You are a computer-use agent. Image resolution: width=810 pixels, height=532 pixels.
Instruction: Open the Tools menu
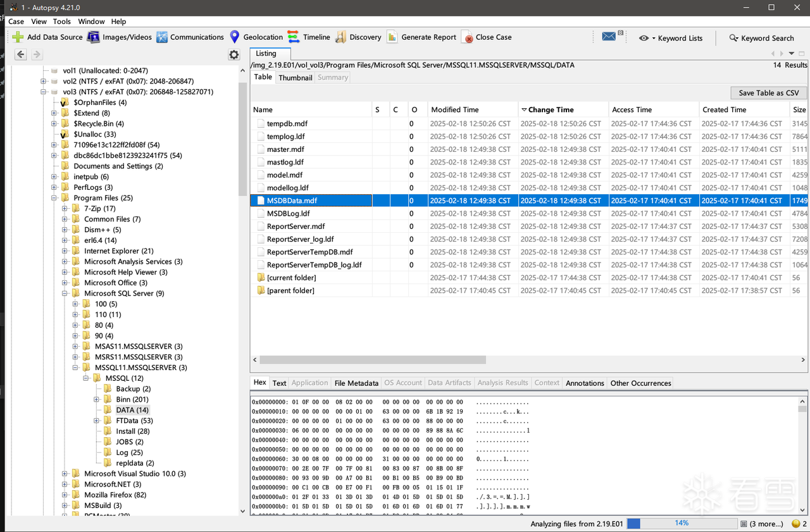pos(62,22)
